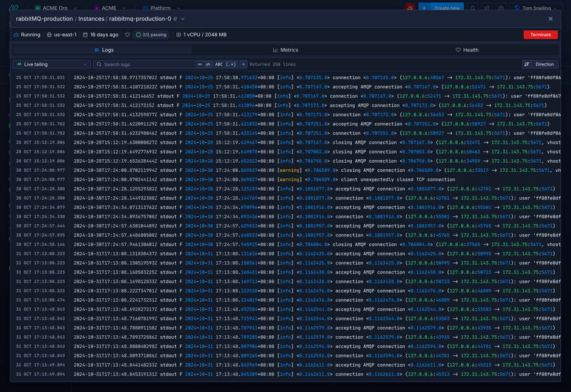Click the sort direction icon
The image size is (571, 392).
527,64
